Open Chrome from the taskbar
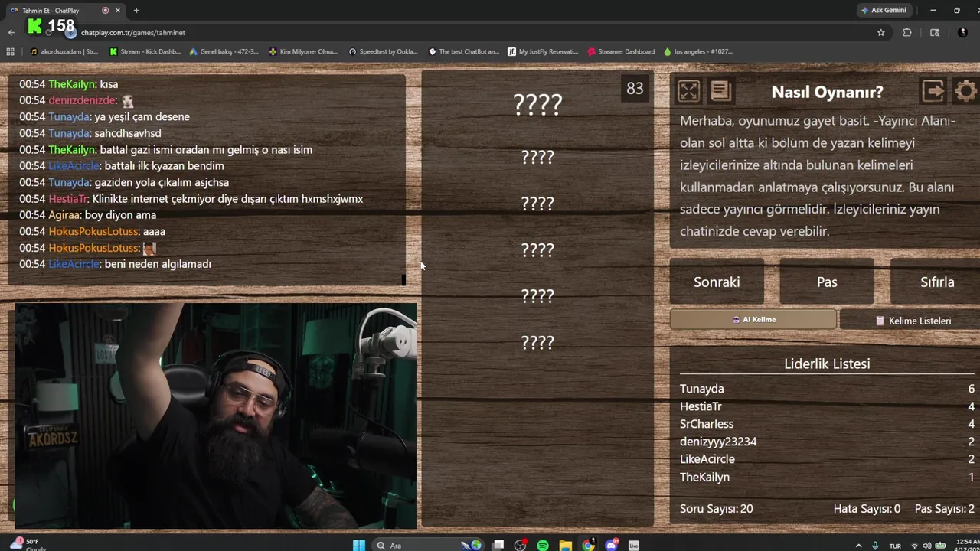The width and height of the screenshot is (980, 551). pos(588,545)
